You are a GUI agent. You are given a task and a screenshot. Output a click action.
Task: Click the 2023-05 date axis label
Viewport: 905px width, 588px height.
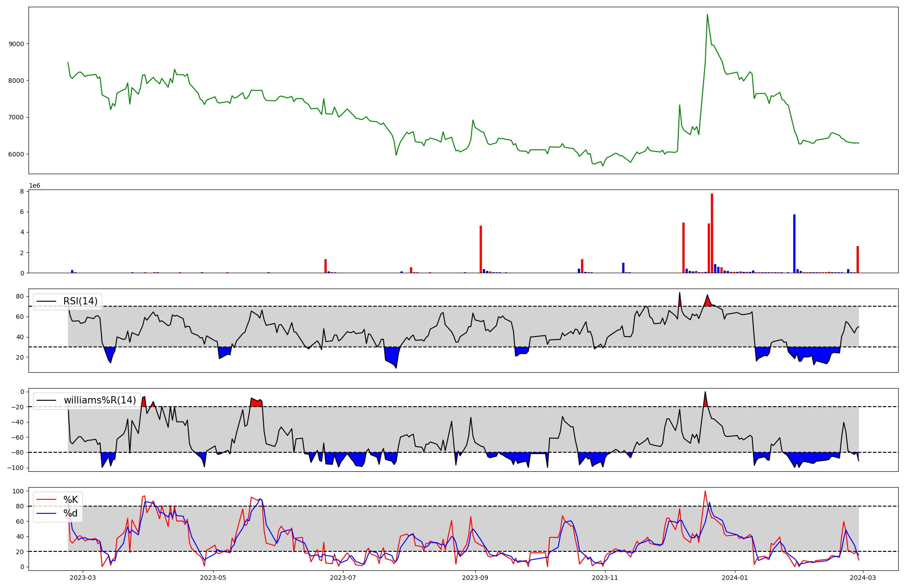pyautogui.click(x=213, y=578)
